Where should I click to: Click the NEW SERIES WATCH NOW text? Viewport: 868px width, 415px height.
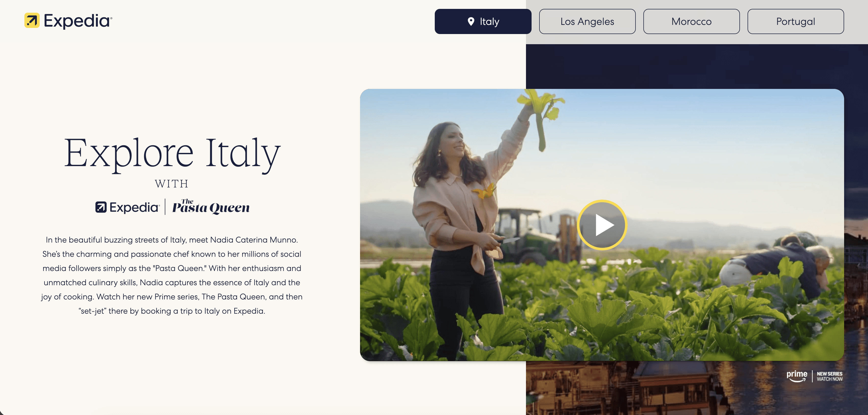[x=830, y=376]
